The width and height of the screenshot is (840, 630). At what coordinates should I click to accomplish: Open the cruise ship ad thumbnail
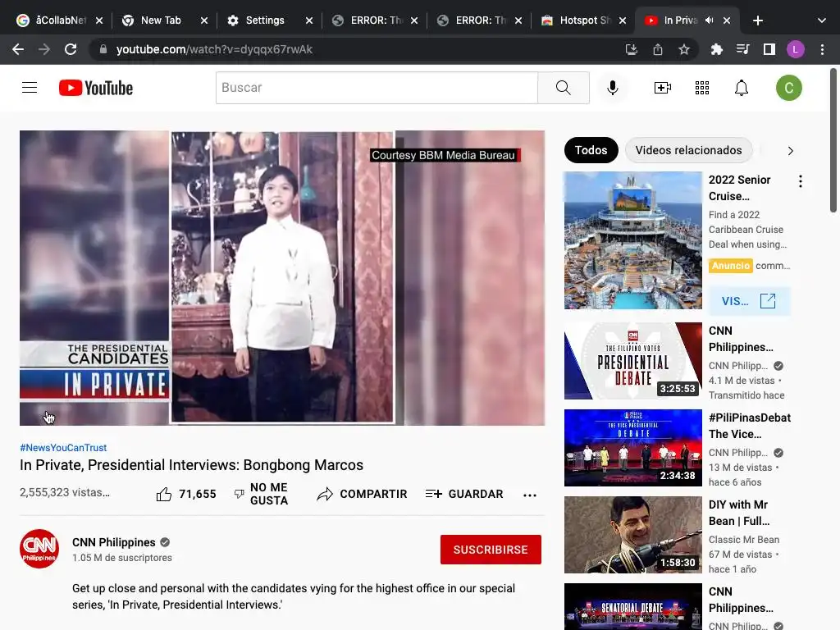632,240
